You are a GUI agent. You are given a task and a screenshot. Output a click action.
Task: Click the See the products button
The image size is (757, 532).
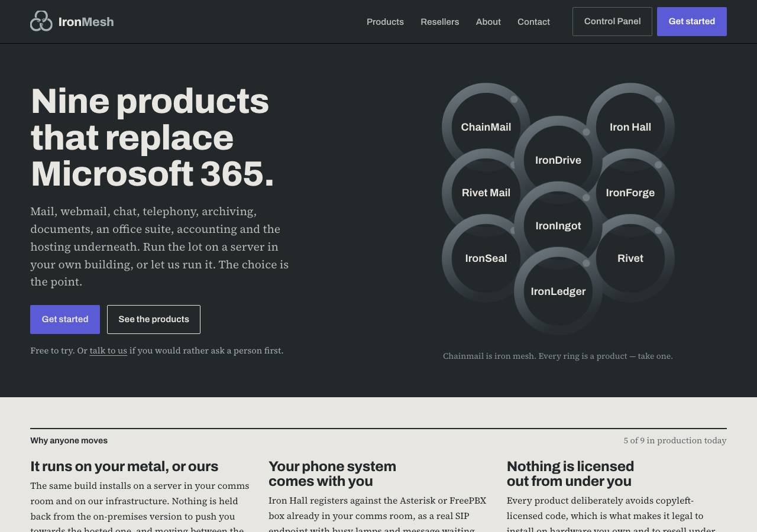click(x=154, y=319)
